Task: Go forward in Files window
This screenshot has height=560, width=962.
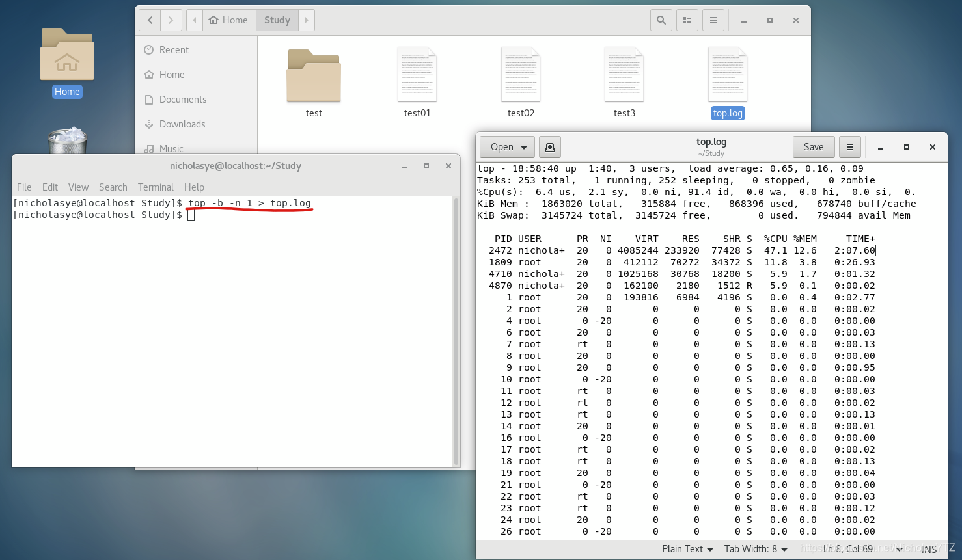Action: click(x=171, y=20)
